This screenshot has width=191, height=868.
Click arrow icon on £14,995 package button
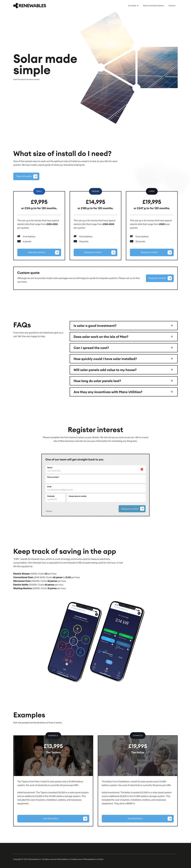113,252
